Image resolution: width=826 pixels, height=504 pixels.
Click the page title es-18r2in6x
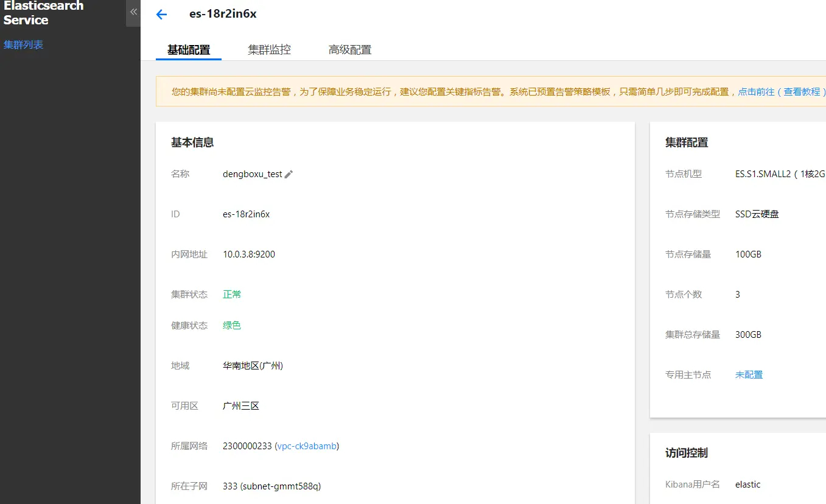click(223, 14)
